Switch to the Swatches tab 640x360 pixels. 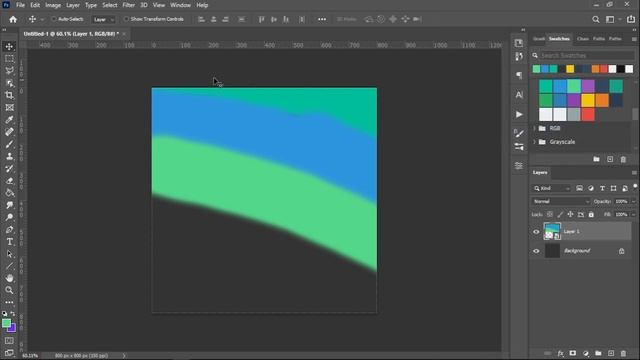coord(559,39)
